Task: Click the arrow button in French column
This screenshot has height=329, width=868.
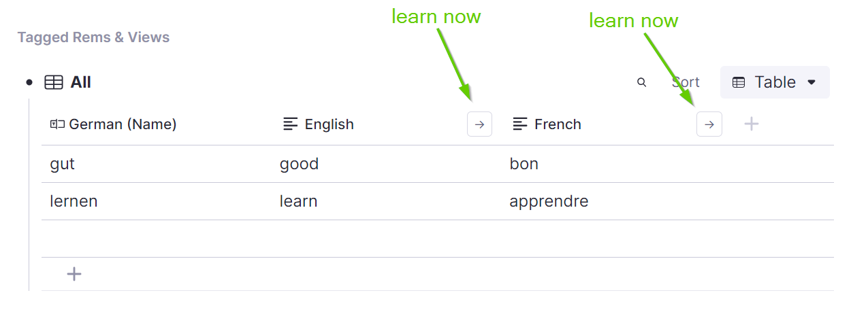Action: point(709,124)
